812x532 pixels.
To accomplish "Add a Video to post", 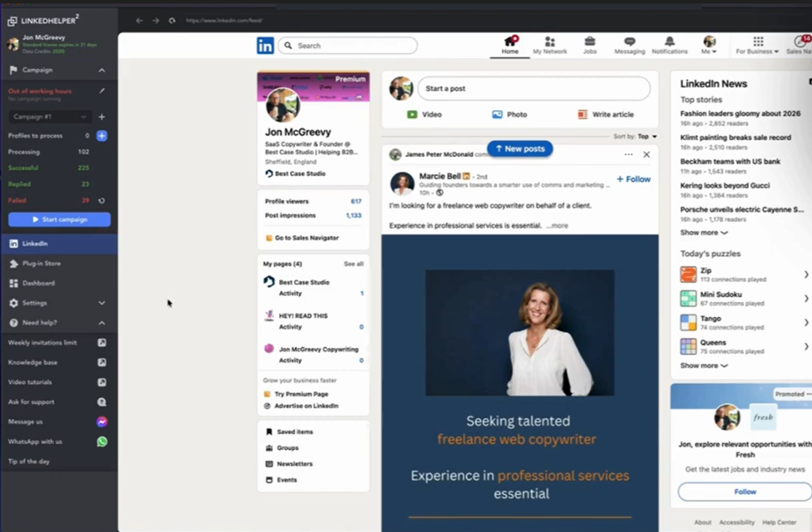I will tap(424, 115).
